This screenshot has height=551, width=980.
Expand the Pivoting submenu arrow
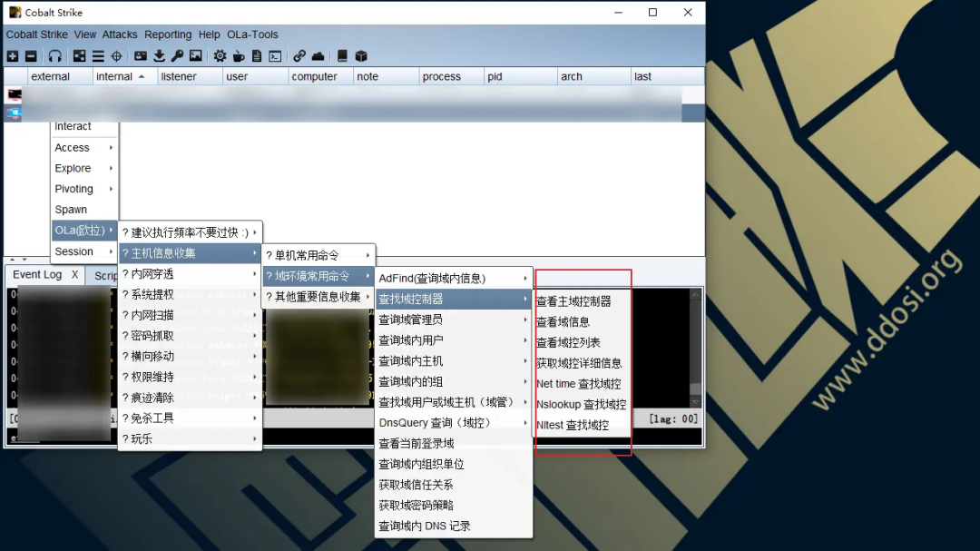coord(112,189)
